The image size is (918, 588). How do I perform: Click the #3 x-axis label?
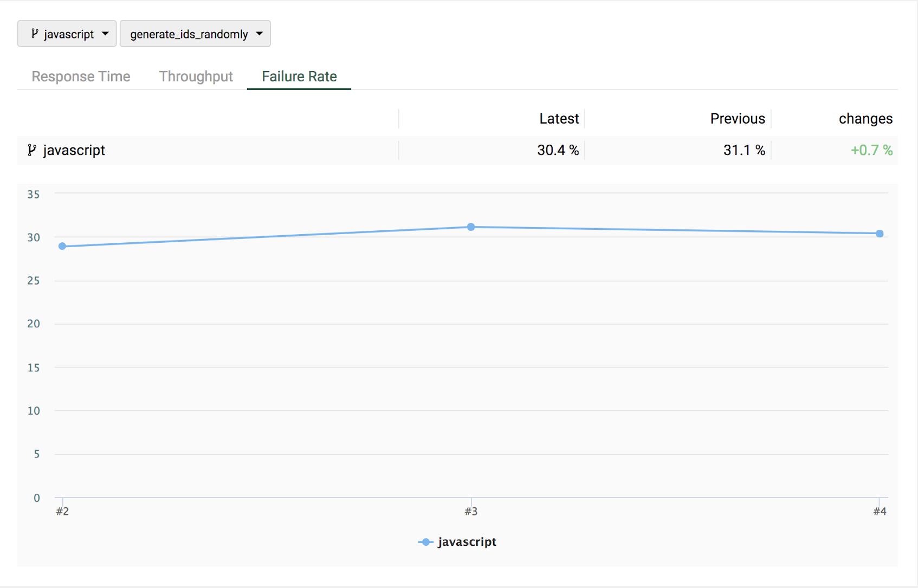pos(471,511)
